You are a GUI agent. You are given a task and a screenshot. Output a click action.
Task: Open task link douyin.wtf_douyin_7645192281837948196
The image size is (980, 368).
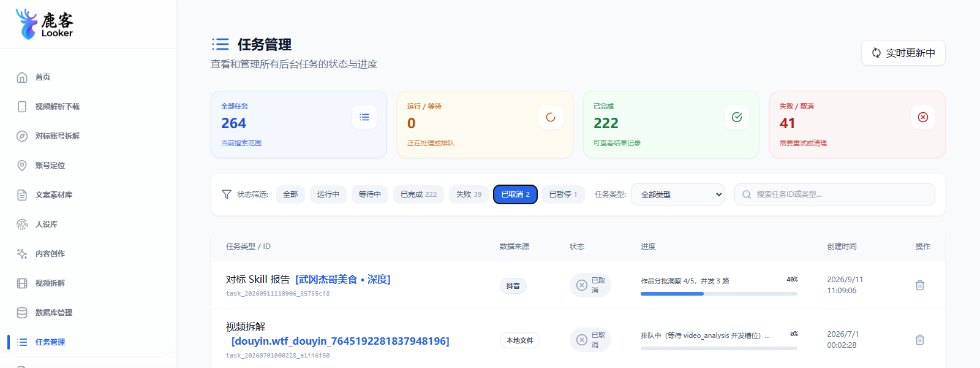tap(341, 341)
